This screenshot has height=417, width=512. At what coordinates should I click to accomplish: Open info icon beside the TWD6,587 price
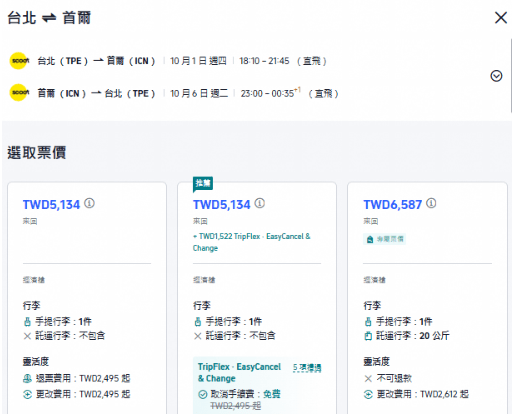pos(431,203)
